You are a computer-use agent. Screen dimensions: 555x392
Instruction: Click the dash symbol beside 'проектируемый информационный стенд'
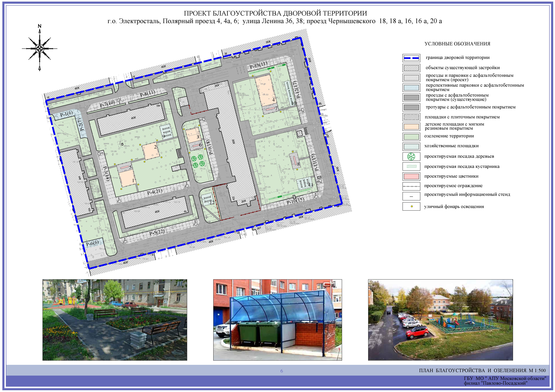[x=411, y=196]
